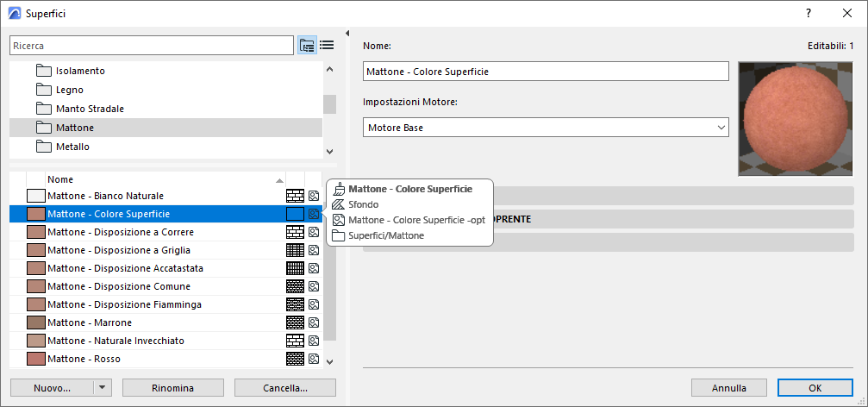868x407 pixels.
Task: Click the grid hatch icon for Disposizione a Griglia
Action: click(295, 250)
